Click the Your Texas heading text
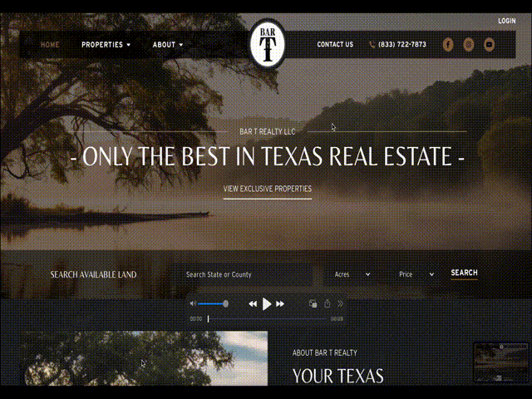The width and height of the screenshot is (532, 399). point(338,376)
